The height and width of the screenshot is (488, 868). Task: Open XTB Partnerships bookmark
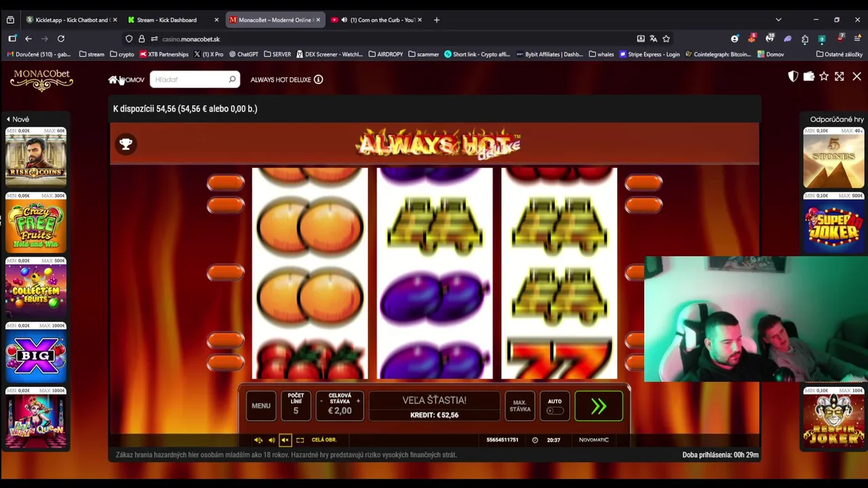164,54
